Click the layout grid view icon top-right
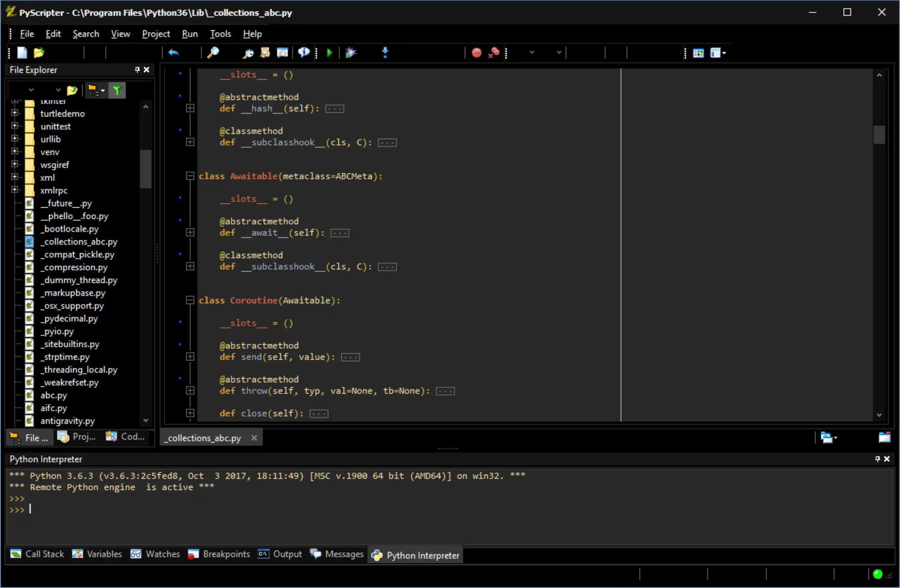The height and width of the screenshot is (588, 900). click(698, 53)
